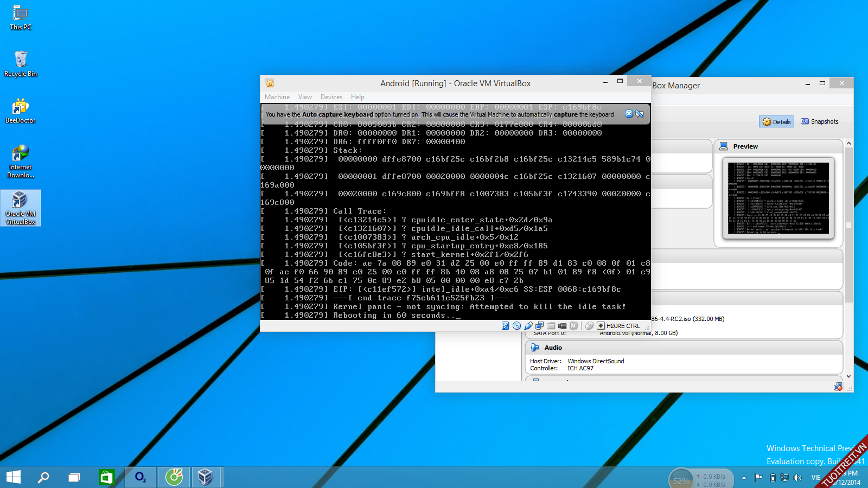Image resolution: width=868 pixels, height=488 pixels.
Task: Open the system volume control
Action: pyautogui.click(x=797, y=478)
